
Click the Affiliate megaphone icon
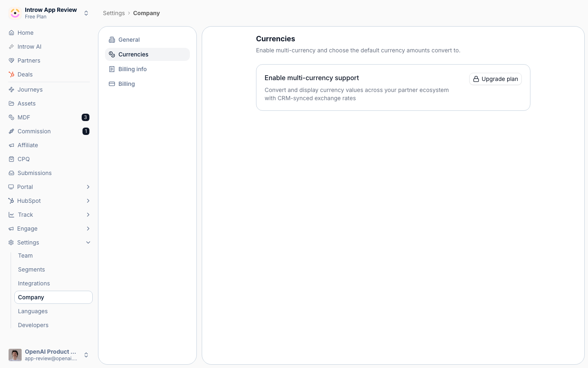tap(11, 145)
